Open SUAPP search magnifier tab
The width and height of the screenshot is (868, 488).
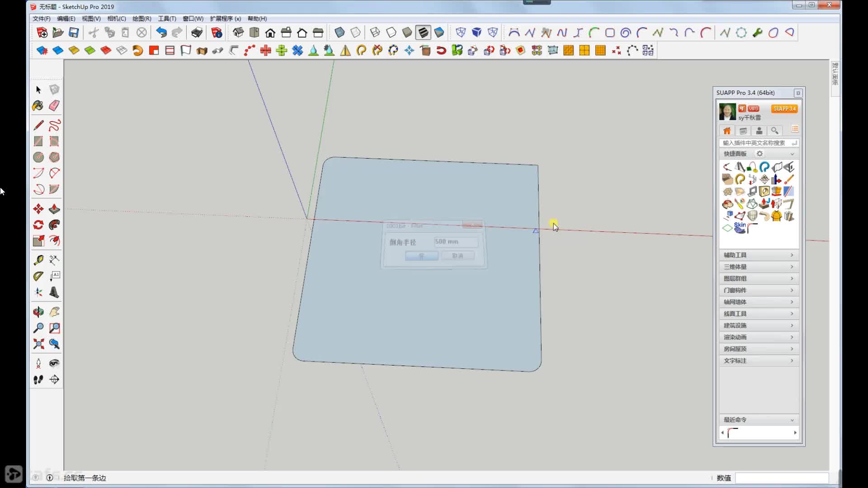775,131
